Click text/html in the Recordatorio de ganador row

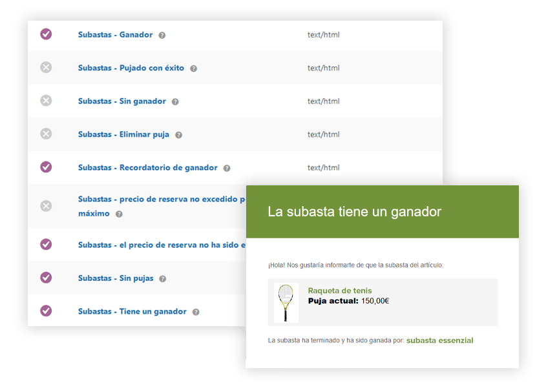323,167
